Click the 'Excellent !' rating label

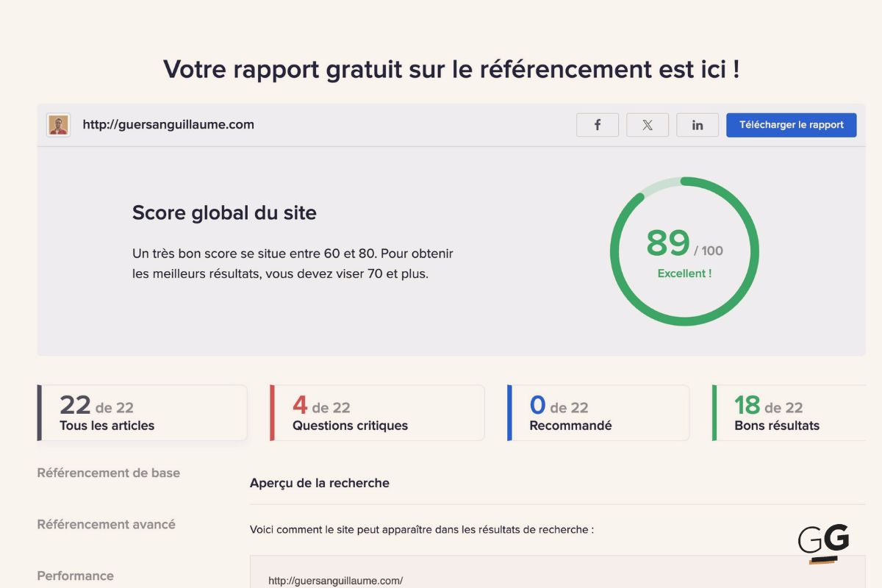[684, 273]
